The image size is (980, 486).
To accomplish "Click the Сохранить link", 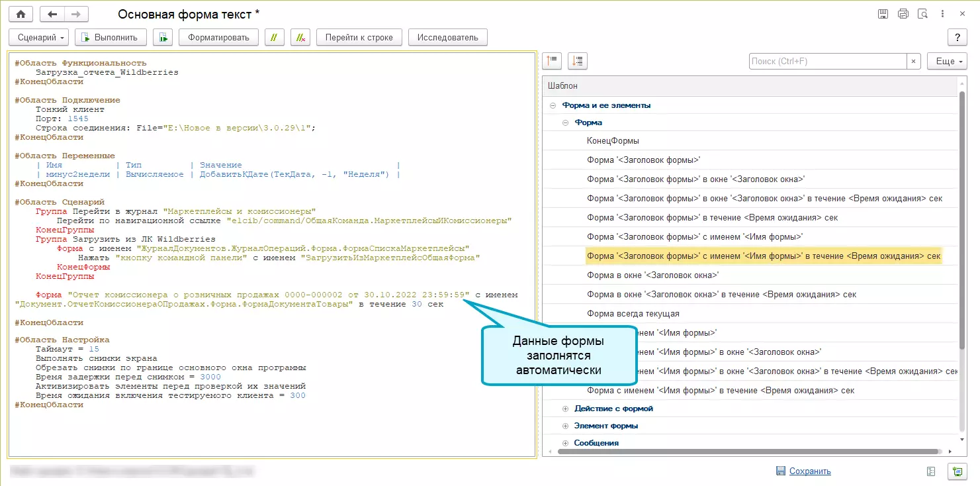I will pyautogui.click(x=810, y=471).
